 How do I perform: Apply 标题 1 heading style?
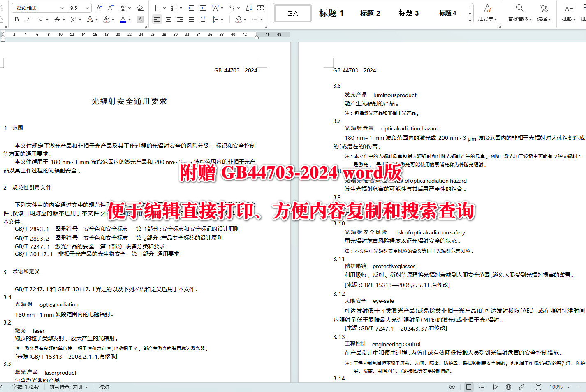(x=331, y=13)
